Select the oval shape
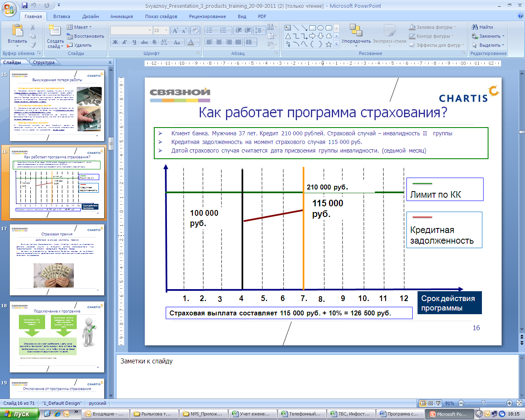 point(321,28)
